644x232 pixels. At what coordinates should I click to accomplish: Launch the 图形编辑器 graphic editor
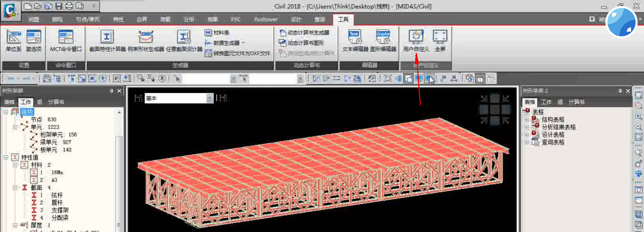[383, 41]
